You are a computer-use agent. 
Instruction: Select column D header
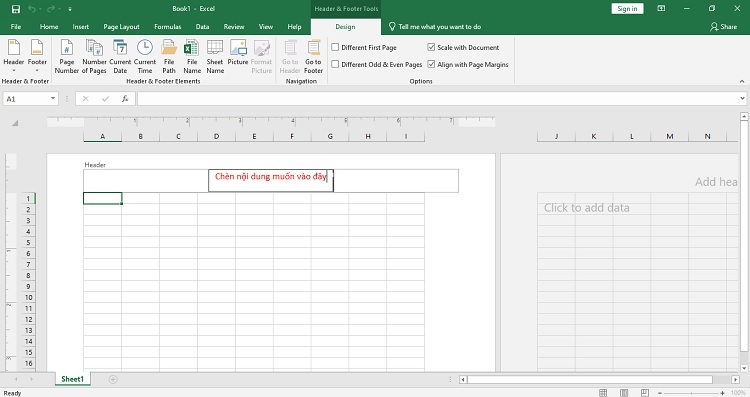pos(216,136)
